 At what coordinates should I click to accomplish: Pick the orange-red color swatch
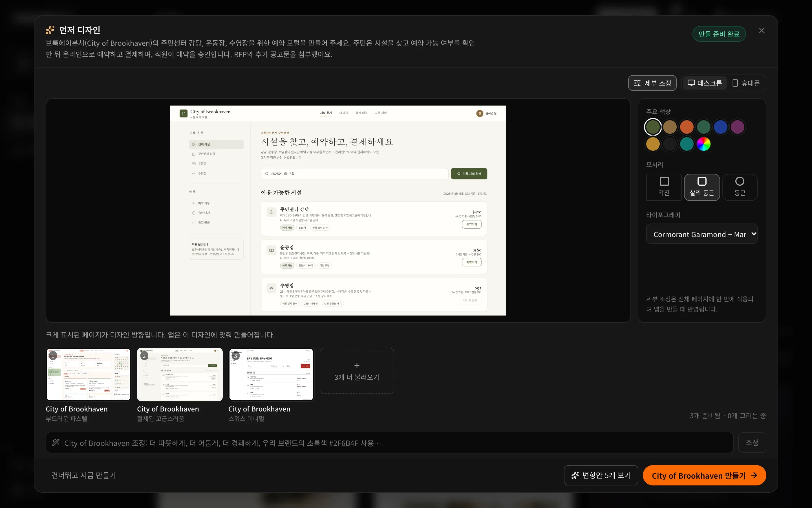(x=687, y=127)
